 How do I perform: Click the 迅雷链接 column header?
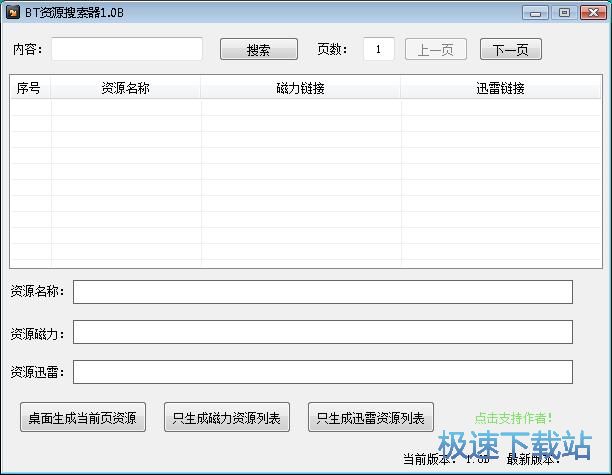500,88
